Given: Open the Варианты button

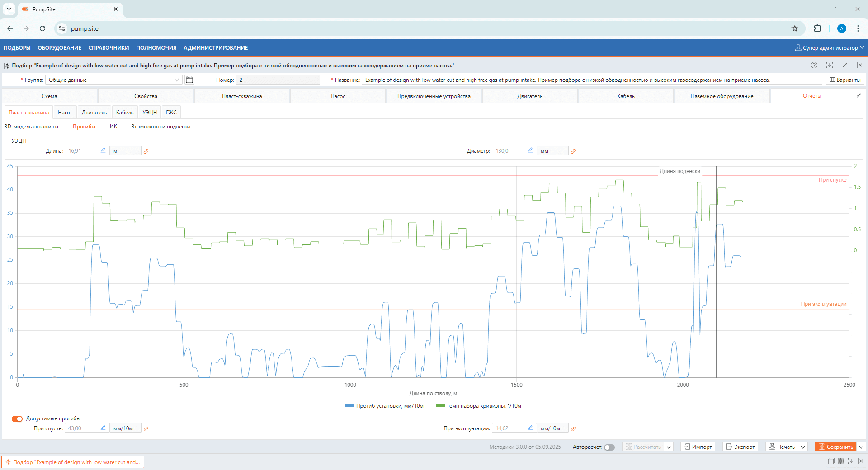Looking at the screenshot, I should coord(845,80).
